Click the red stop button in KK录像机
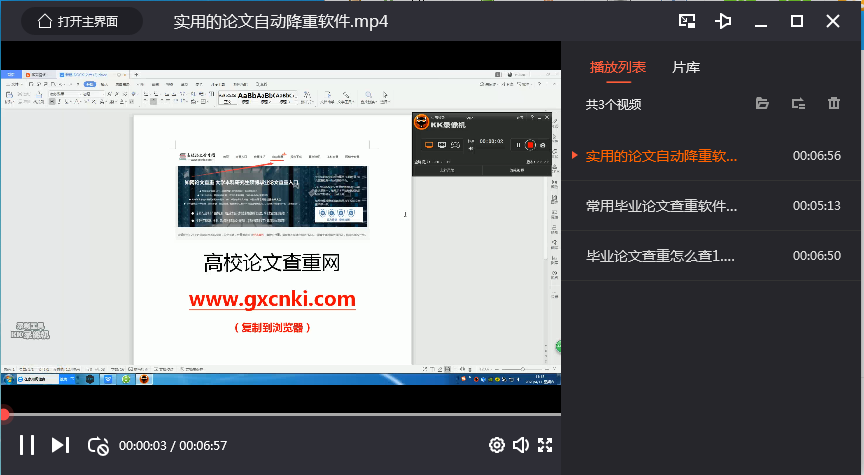The image size is (864, 475). pyautogui.click(x=530, y=145)
